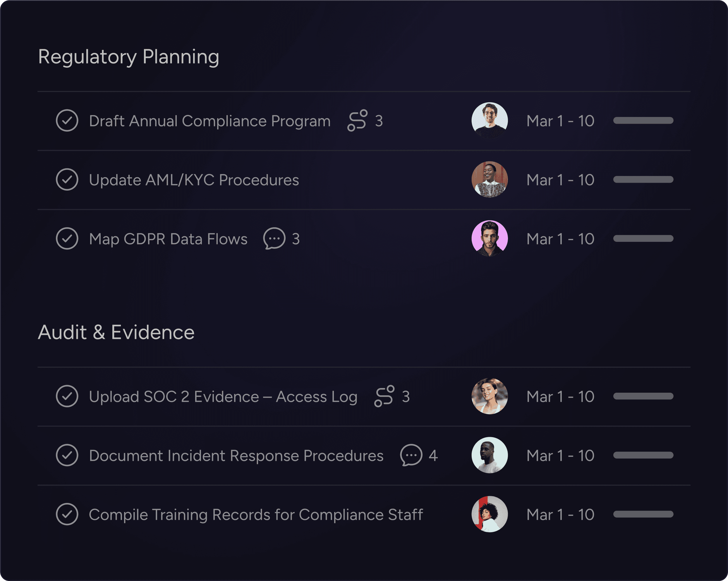Collapse the Regulatory Planning section

[x=129, y=56]
